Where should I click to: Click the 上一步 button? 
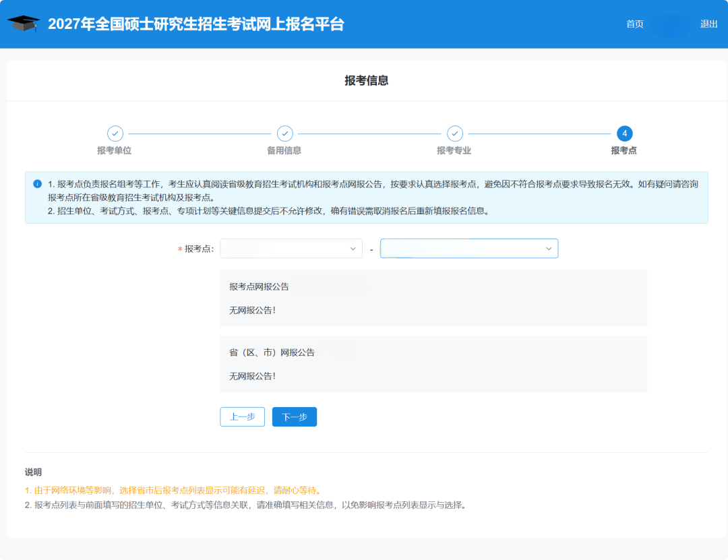pos(243,417)
